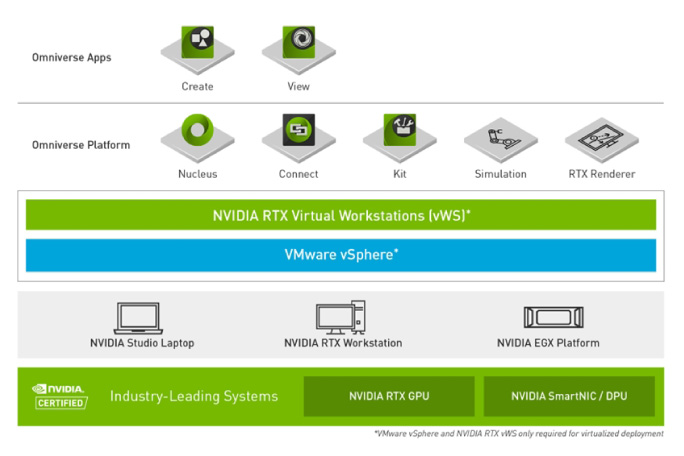Click the 'NVIDIA EGX Platform' label

[548, 343]
